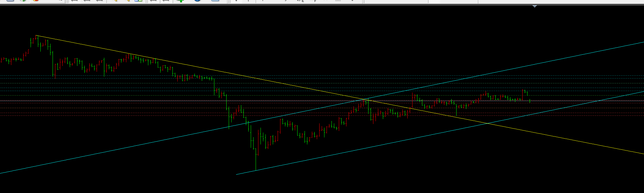Select the Draw Trendline tool
The width and height of the screenshot is (644, 193).
[286, 1]
